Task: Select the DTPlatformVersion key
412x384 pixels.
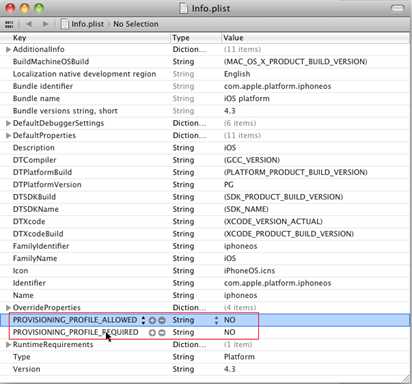Action: click(x=47, y=185)
